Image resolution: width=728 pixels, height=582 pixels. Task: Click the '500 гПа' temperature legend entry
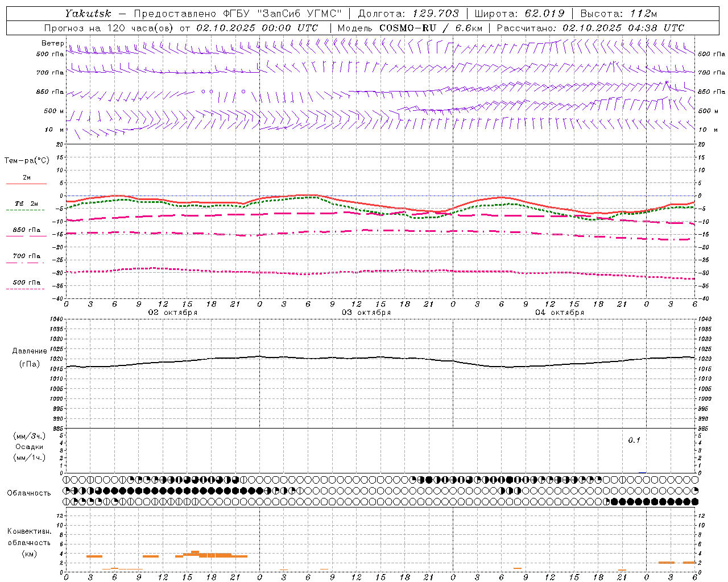point(27,282)
